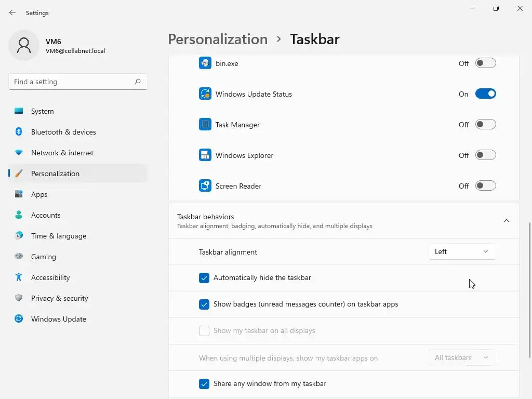Click the VM6 account name
The width and height of the screenshot is (532, 399).
54,42
